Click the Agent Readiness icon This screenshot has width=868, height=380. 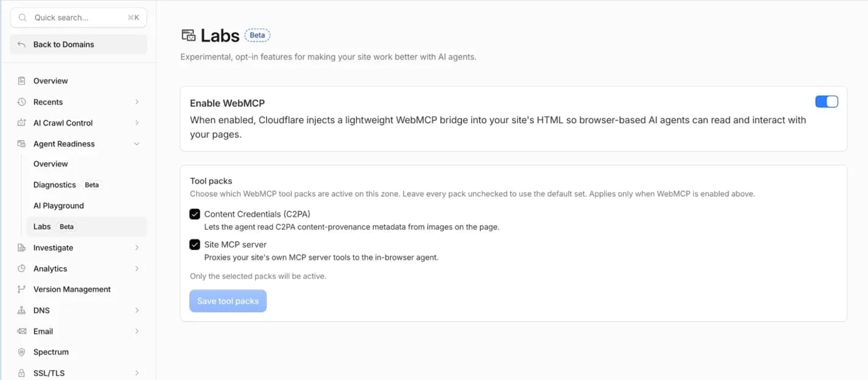click(22, 144)
